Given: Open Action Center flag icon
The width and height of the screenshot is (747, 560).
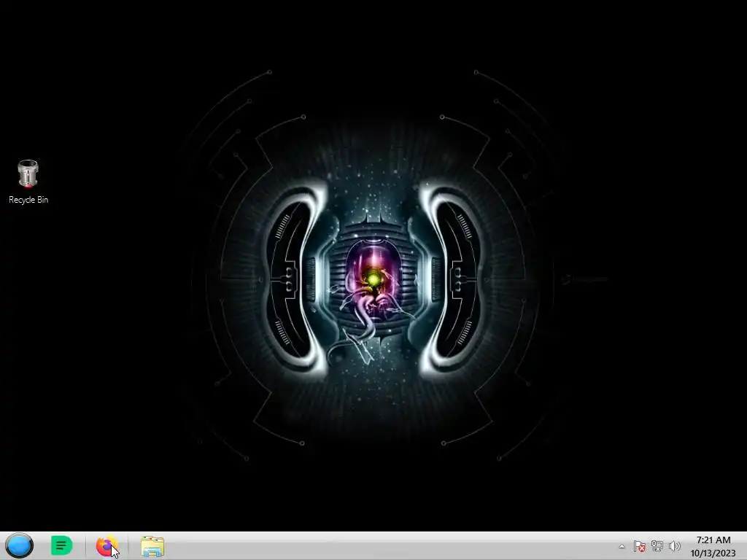Looking at the screenshot, I should 639,546.
